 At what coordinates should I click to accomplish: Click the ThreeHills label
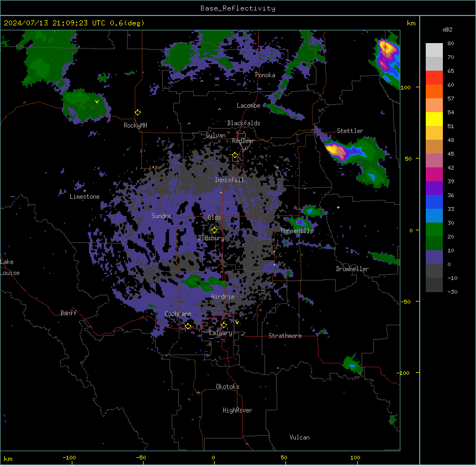[x=297, y=231]
